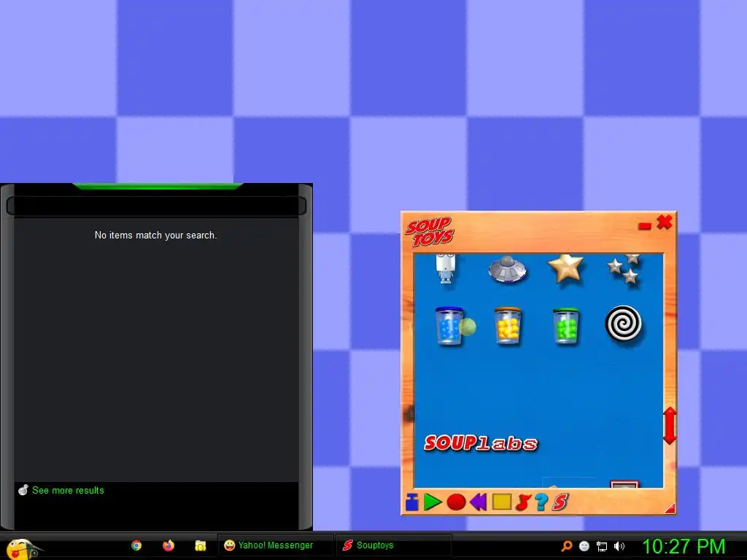
Task: Open the network tray icon
Action: (x=602, y=546)
